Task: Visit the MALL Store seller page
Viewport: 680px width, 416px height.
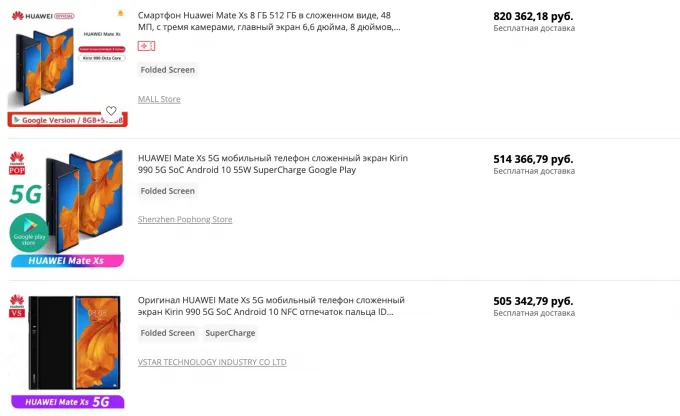Action: 159,99
